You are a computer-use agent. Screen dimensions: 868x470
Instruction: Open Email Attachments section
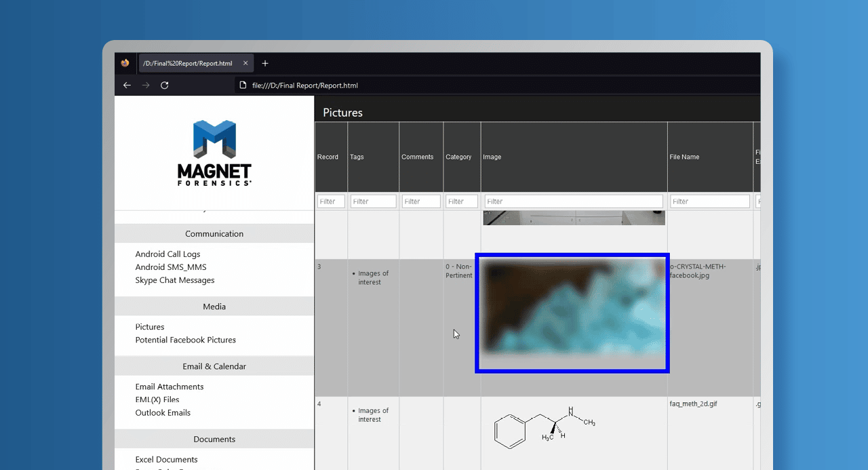169,387
